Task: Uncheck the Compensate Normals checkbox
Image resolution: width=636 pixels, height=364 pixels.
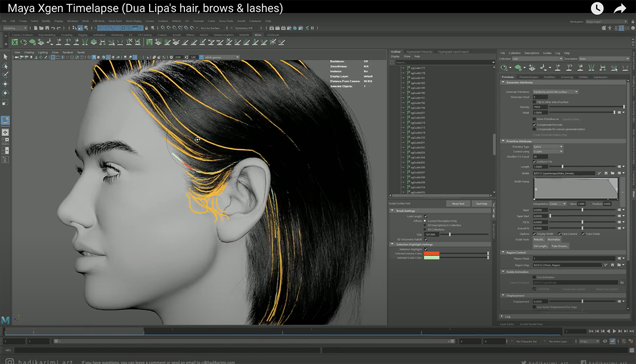Action: tap(535, 125)
